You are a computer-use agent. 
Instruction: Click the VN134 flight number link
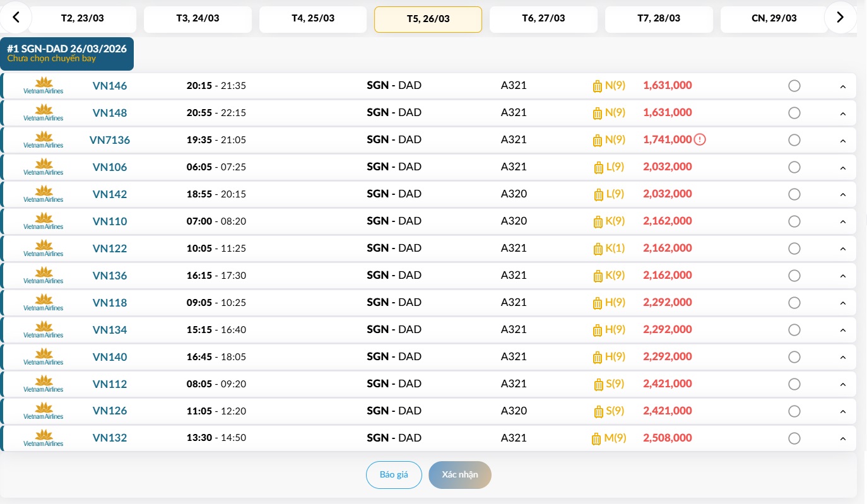coord(110,330)
